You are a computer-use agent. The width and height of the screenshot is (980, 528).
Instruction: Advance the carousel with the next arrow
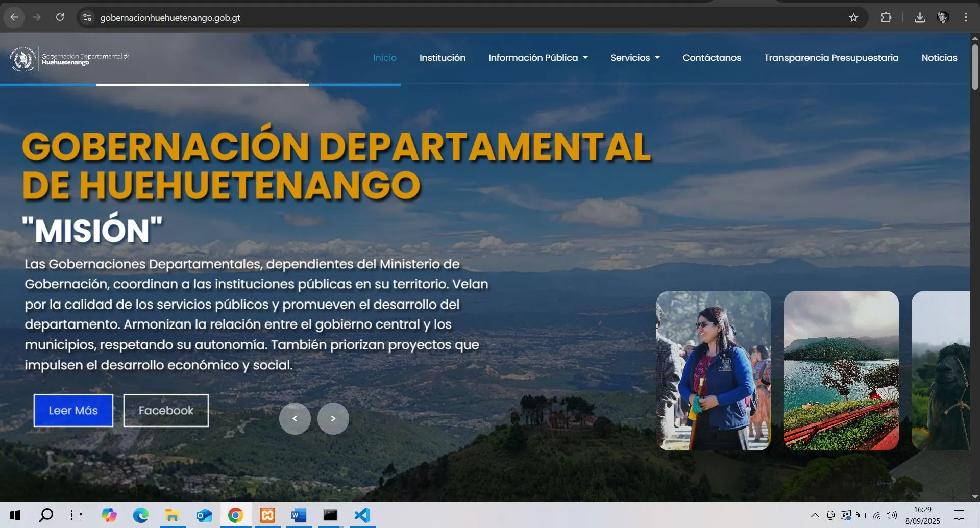click(x=333, y=418)
